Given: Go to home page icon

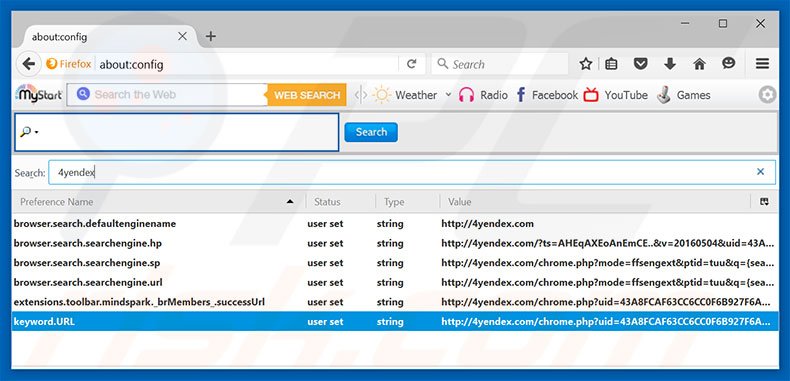Looking at the screenshot, I should pos(699,64).
